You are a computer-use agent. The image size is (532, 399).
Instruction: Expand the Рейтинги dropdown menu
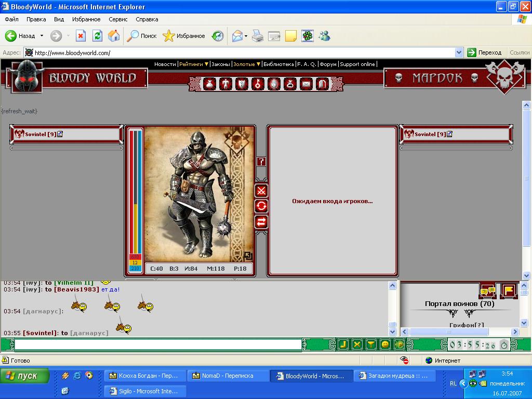point(206,64)
